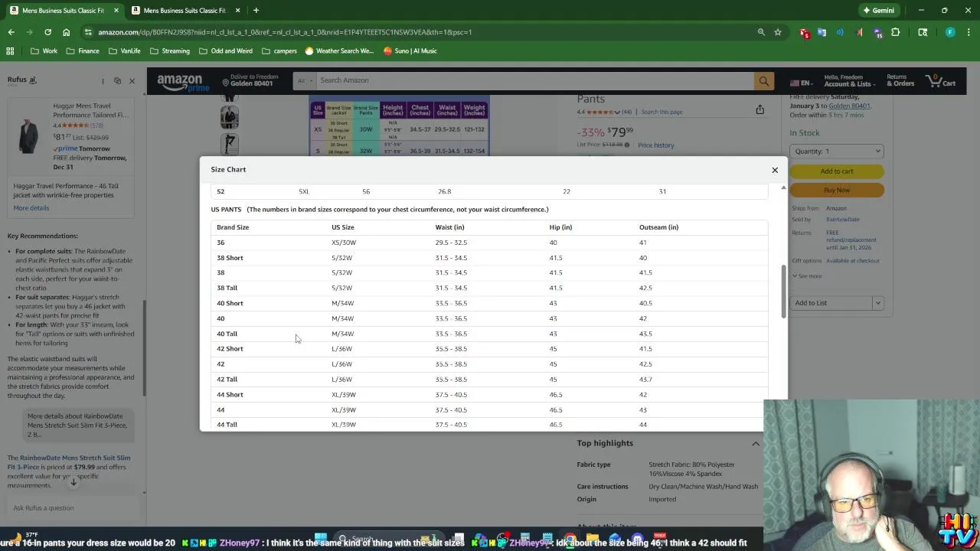Open the Golden 80401 delivery address link

(x=849, y=106)
